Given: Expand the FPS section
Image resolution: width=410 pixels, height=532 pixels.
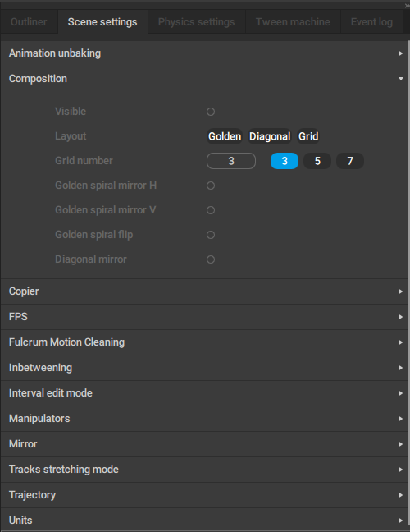Looking at the screenshot, I should pyautogui.click(x=204, y=317).
